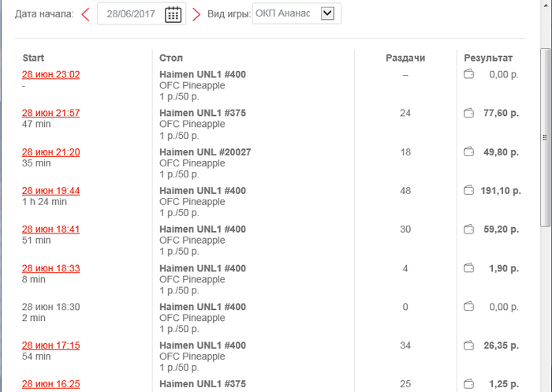
Task: Click wallet icon for 191,10 р. result
Action: (469, 191)
